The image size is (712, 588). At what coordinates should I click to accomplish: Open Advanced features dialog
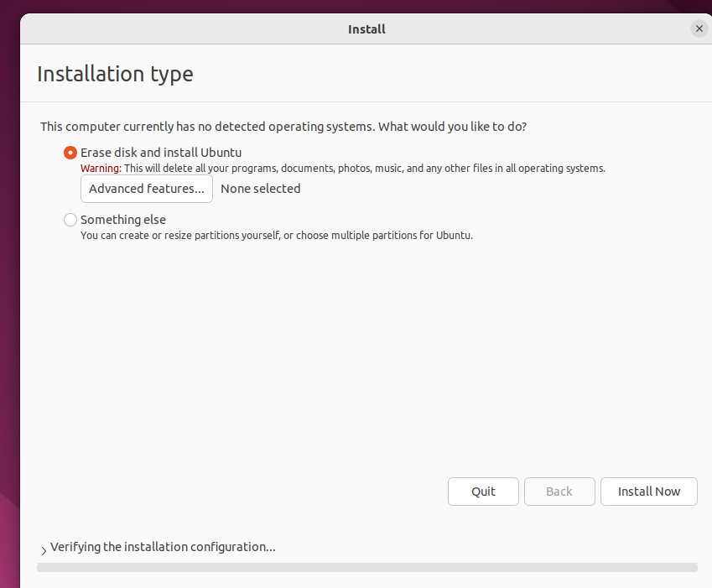click(x=147, y=189)
